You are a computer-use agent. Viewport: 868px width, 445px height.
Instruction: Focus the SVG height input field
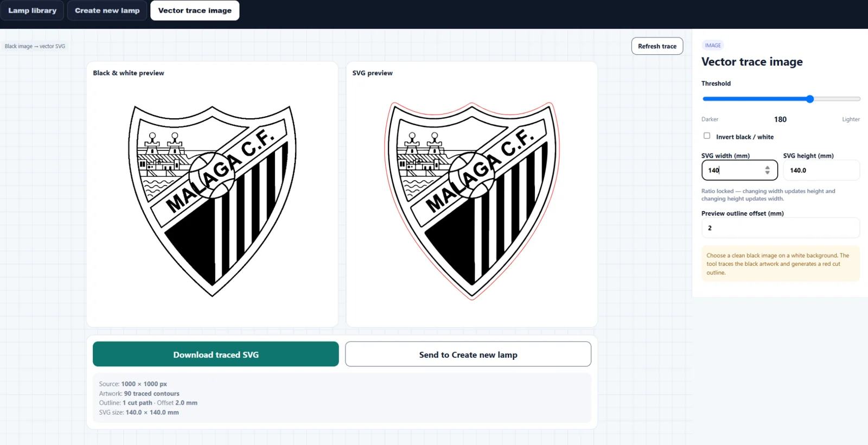click(821, 170)
